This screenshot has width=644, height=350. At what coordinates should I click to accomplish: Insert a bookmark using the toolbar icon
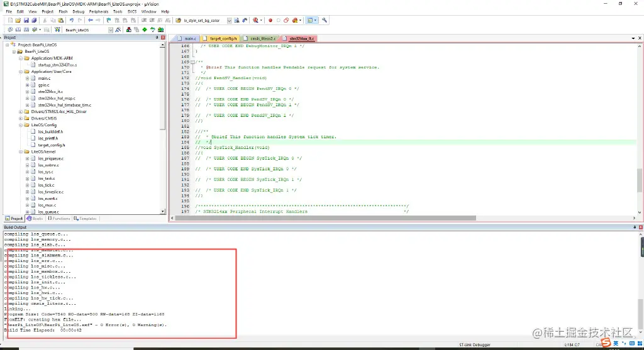click(108, 20)
